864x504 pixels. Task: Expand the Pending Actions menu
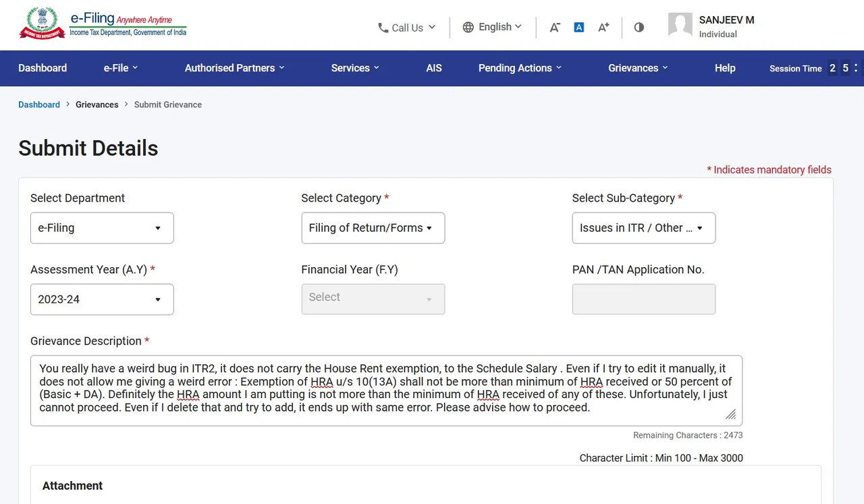(520, 68)
